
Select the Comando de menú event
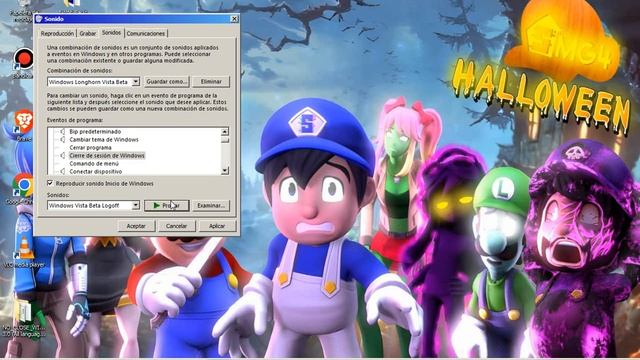pos(94,163)
